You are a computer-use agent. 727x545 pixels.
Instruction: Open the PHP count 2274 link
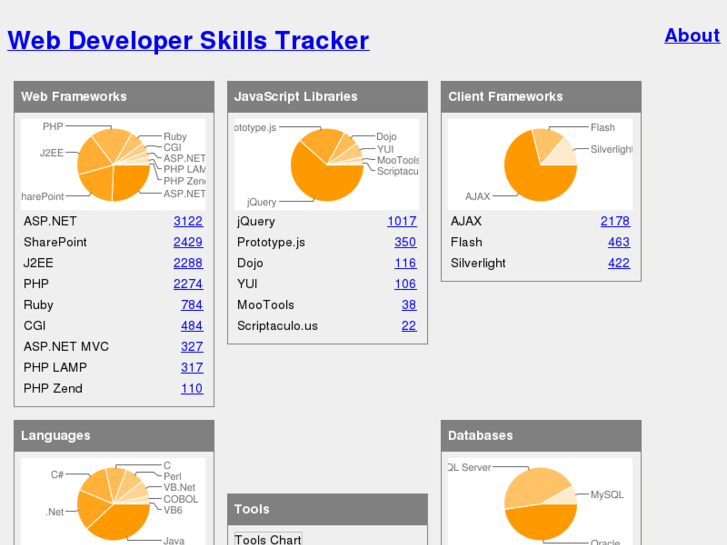coord(188,284)
